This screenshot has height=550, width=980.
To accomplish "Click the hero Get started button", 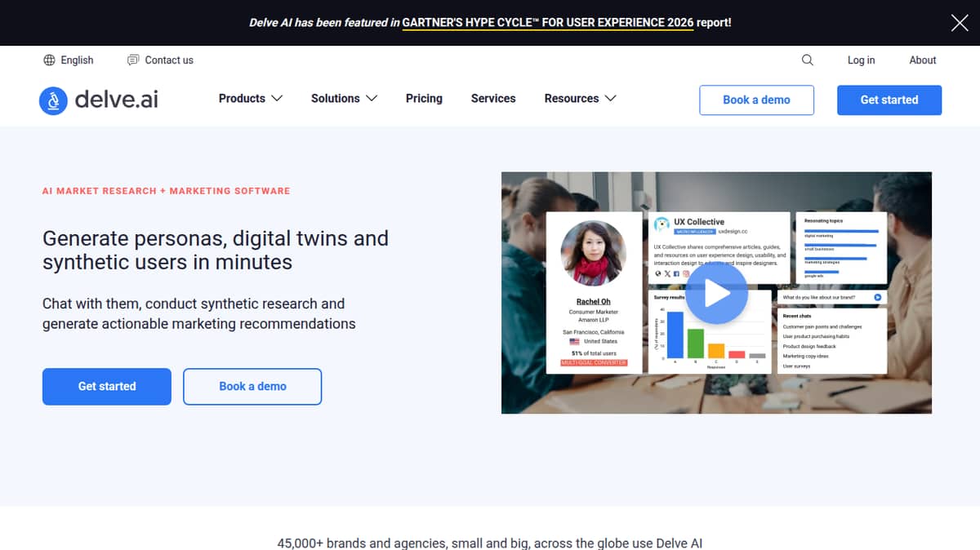I will pyautogui.click(x=107, y=387).
